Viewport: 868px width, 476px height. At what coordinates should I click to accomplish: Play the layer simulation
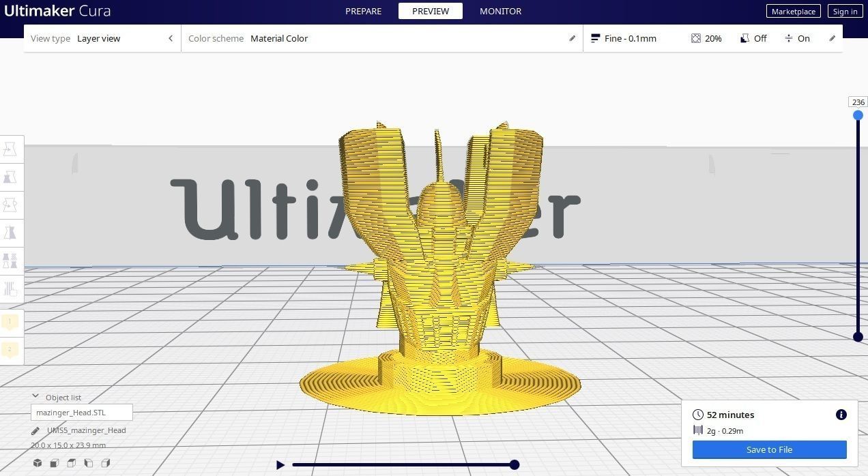[280, 464]
